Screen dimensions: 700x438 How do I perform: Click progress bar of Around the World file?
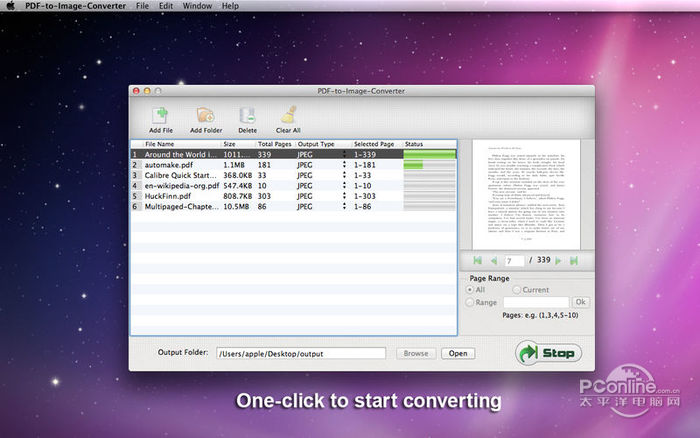pyautogui.click(x=428, y=154)
